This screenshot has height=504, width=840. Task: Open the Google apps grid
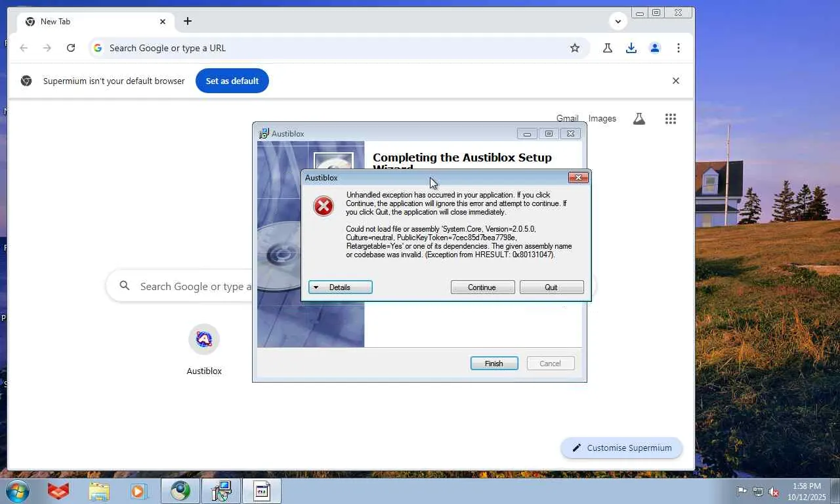[x=670, y=119]
